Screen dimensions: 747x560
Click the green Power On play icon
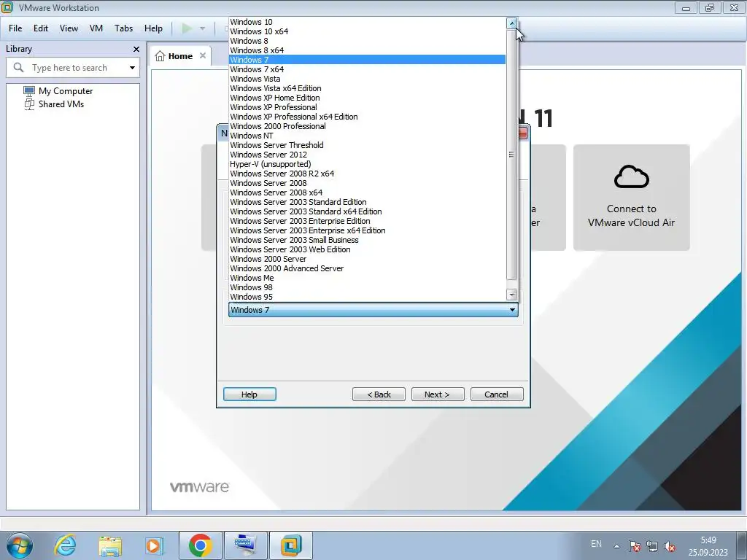point(187,28)
